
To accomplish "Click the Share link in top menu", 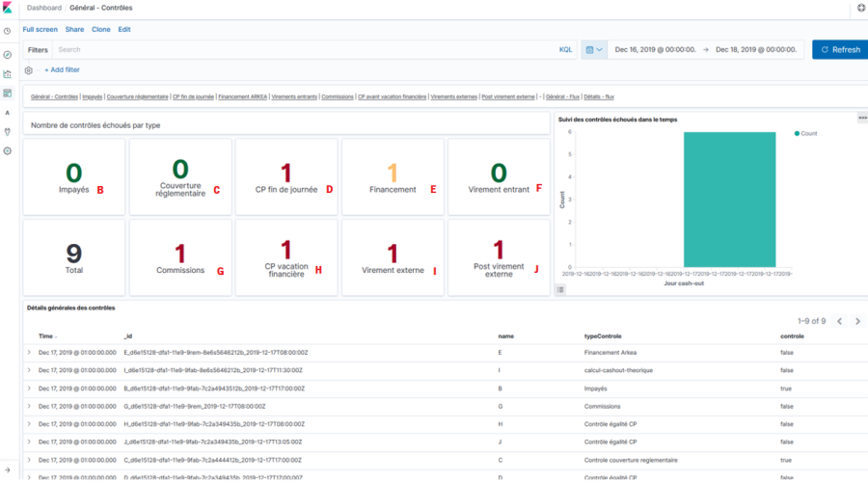I will click(x=74, y=30).
